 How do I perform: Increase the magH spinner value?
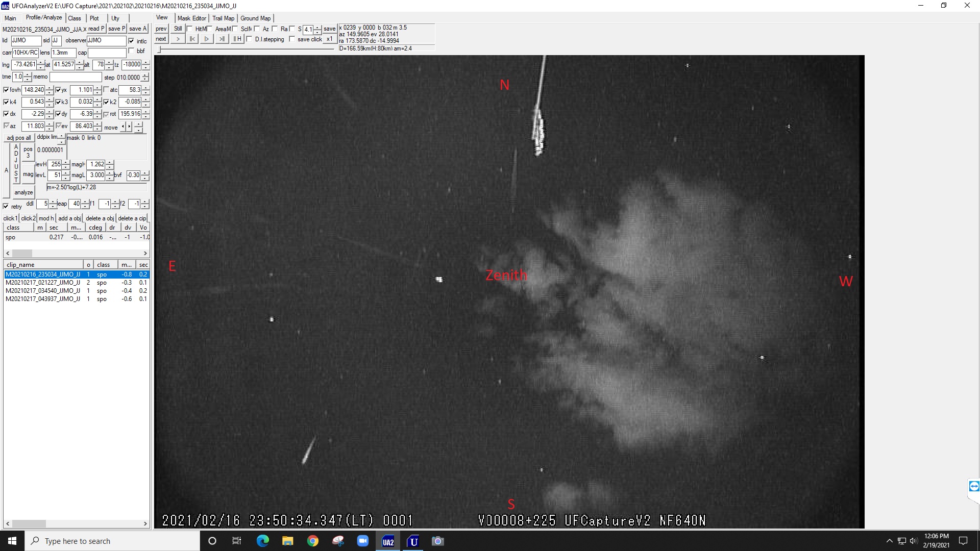coord(110,162)
